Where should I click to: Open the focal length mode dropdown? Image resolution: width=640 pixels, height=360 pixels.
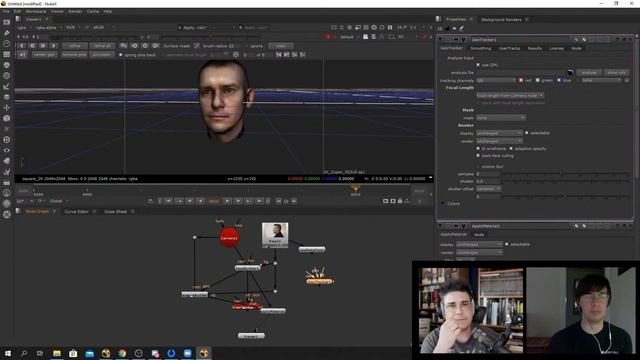pos(510,95)
